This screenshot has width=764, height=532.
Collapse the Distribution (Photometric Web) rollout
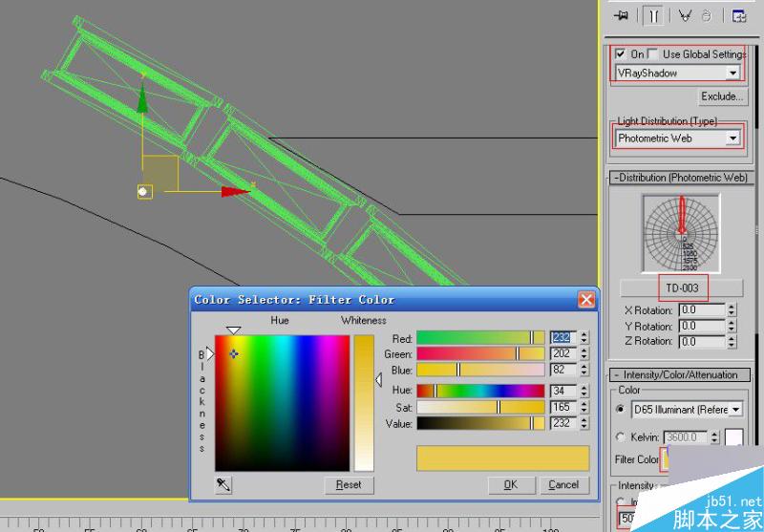pos(681,178)
